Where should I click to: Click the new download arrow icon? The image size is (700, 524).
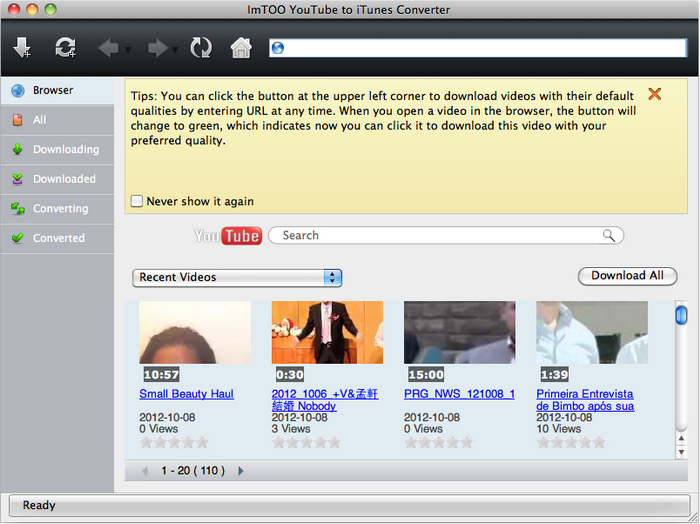21,47
